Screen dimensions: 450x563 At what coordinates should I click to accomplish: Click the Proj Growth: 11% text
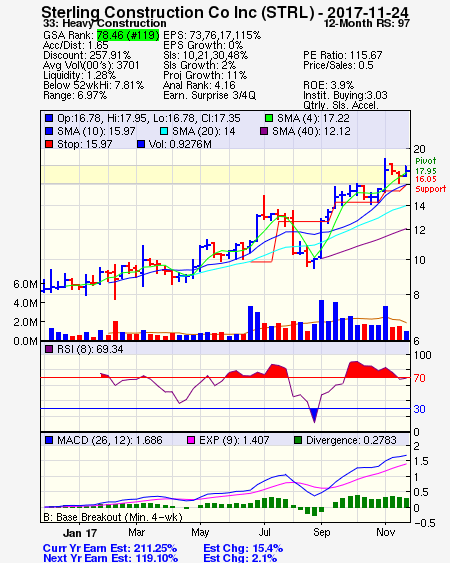pyautogui.click(x=205, y=75)
